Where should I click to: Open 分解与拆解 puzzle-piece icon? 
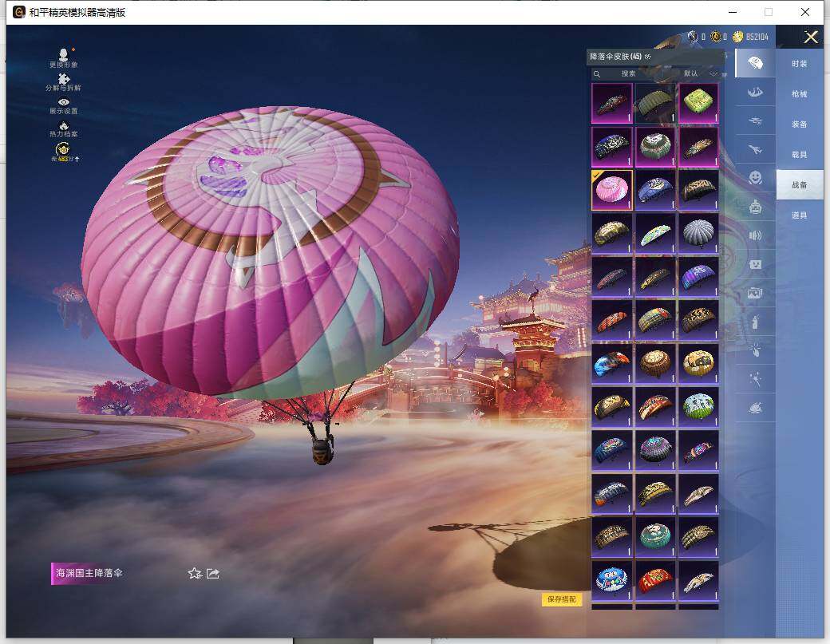[64, 79]
